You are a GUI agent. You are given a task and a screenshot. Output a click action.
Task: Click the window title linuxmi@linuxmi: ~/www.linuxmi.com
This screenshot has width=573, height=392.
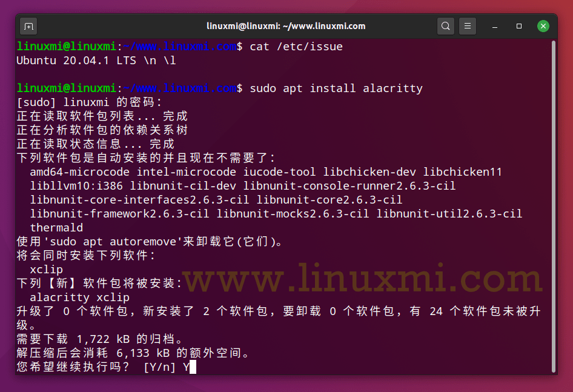286,26
